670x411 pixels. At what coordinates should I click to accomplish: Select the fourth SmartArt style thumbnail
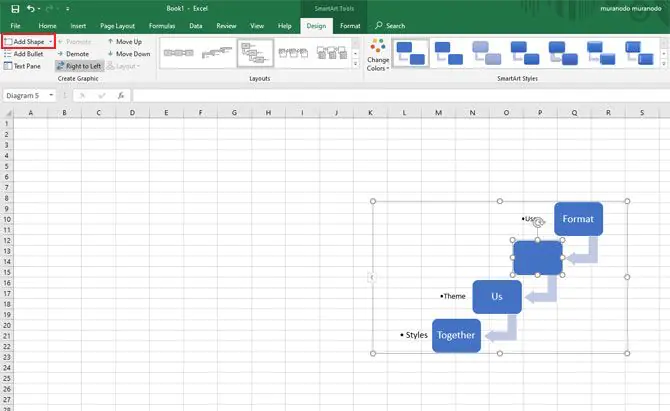tap(524, 53)
